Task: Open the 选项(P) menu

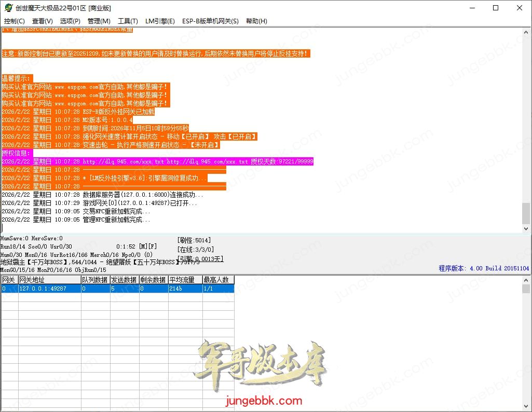Action: [x=70, y=21]
